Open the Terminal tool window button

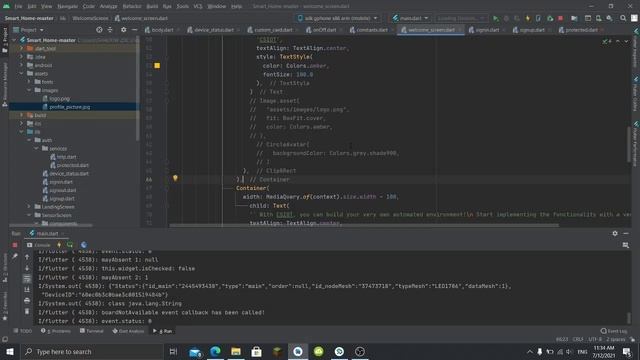pos(91,331)
